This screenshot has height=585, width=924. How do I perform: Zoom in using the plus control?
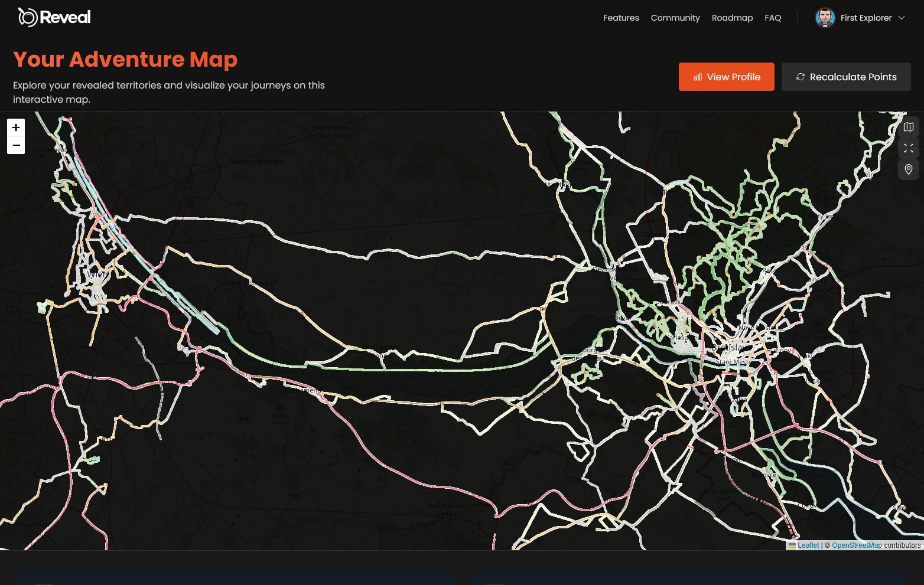click(x=16, y=128)
